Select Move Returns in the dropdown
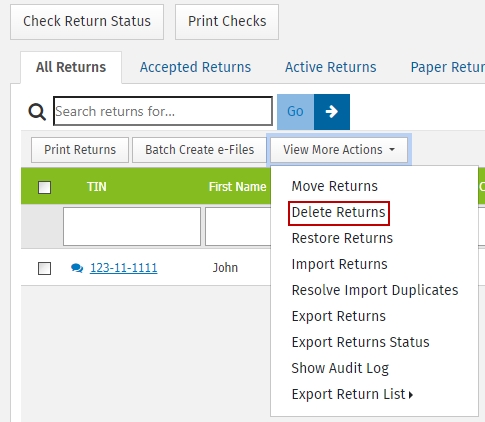The height and width of the screenshot is (422, 485). tap(334, 186)
